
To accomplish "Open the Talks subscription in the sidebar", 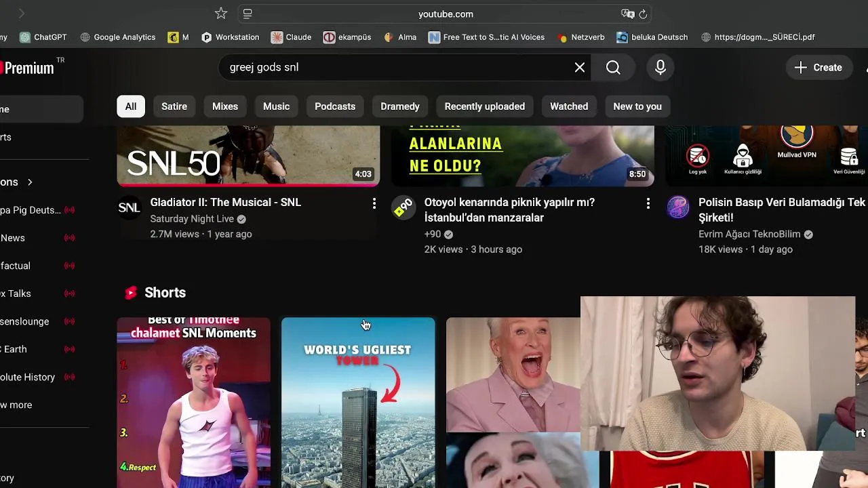I will coord(38,293).
